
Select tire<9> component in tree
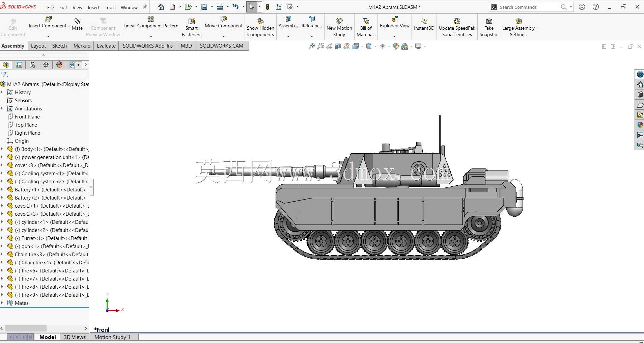(48, 295)
